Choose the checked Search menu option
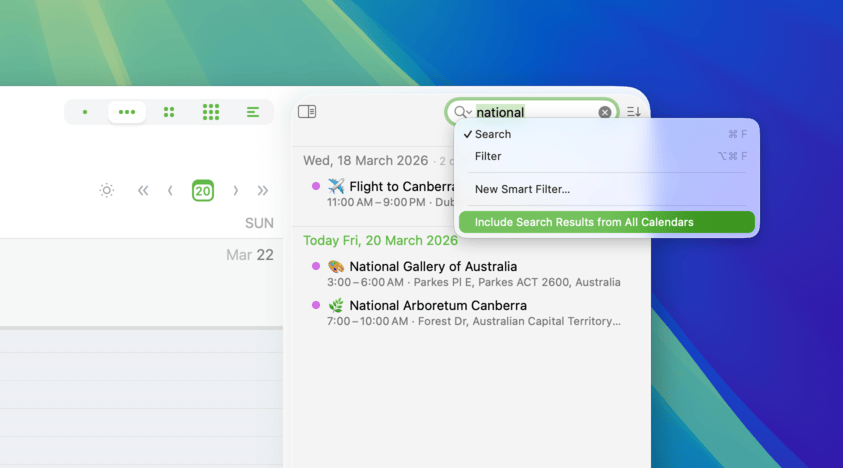Screen dimensions: 843x468 point(606,134)
